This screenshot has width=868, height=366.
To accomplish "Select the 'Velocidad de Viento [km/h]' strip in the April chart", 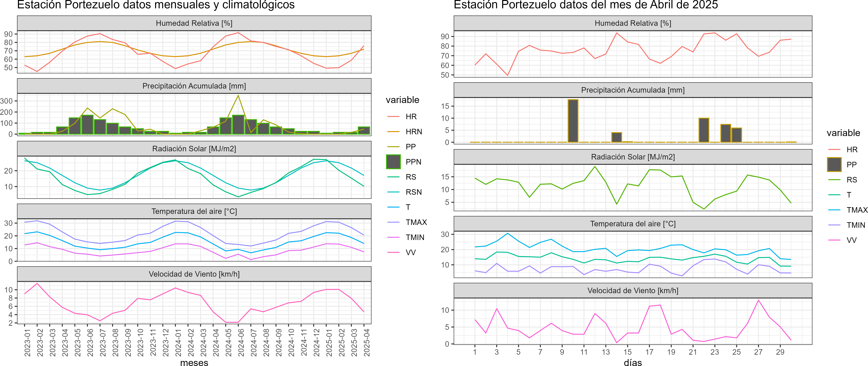I will 633,291.
